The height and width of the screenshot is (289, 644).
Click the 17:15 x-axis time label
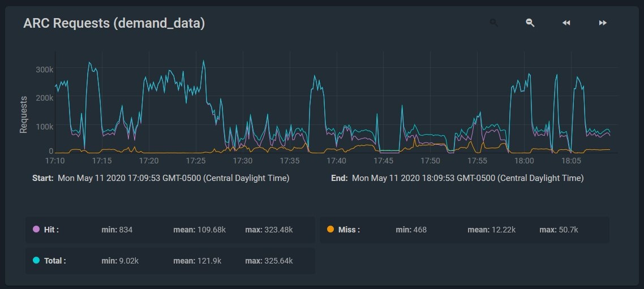(102, 161)
